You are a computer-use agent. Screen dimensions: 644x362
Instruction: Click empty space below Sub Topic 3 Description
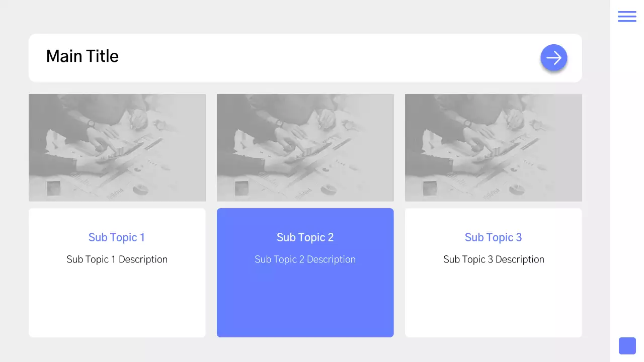tap(494, 302)
